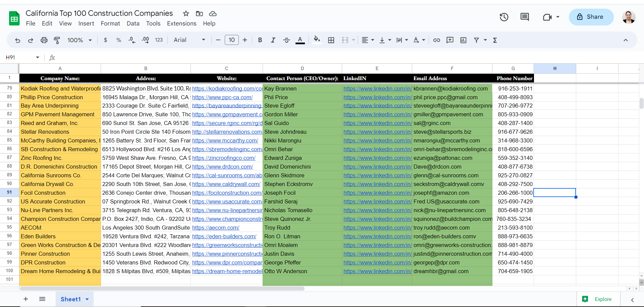Insert chart icon
The width and height of the screenshot is (644, 307).
tap(463, 40)
